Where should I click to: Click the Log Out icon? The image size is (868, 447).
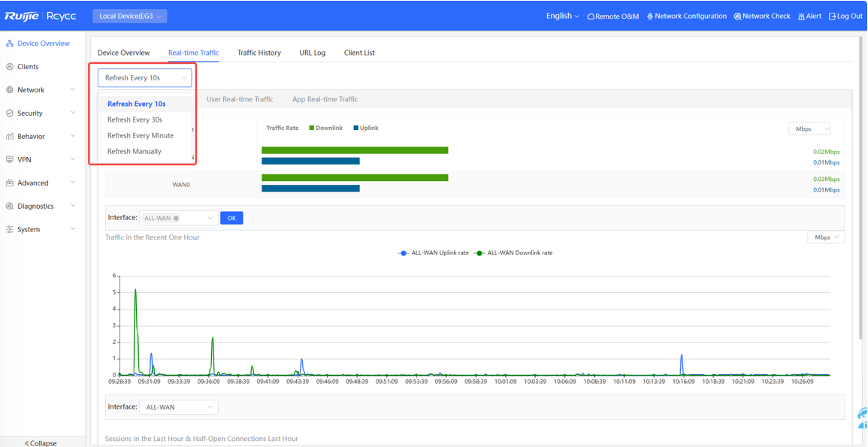(832, 17)
